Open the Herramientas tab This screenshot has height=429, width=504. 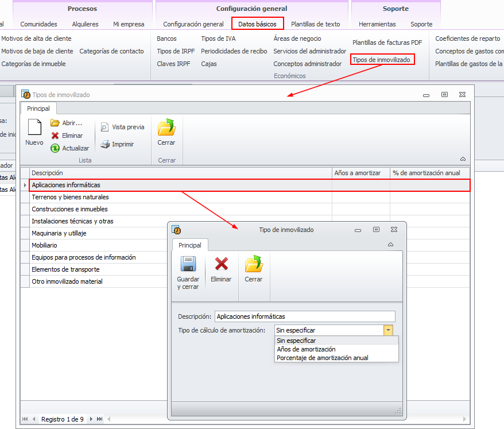pyautogui.click(x=377, y=24)
